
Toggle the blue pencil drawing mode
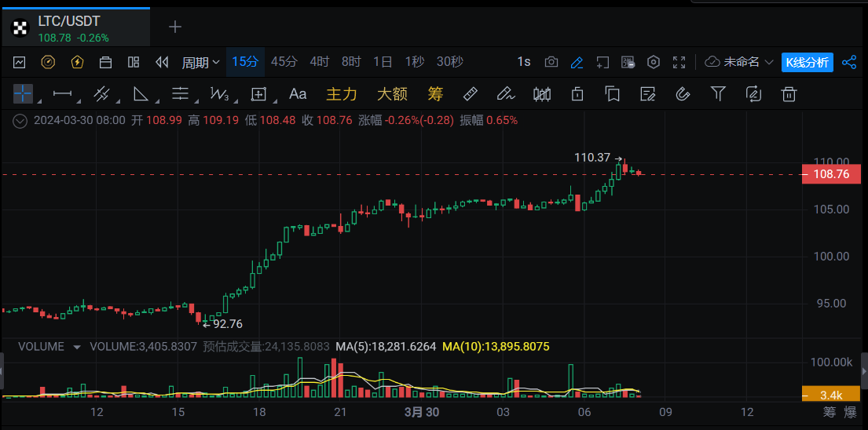click(577, 62)
